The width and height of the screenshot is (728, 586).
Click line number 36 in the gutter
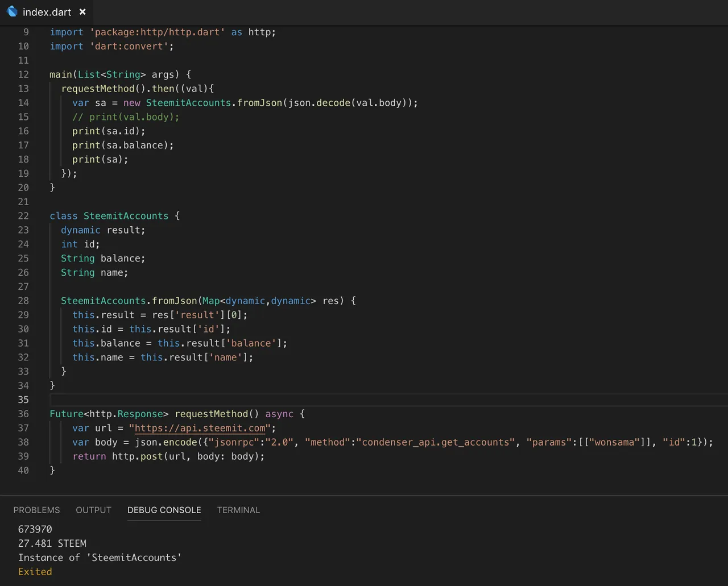coord(23,414)
